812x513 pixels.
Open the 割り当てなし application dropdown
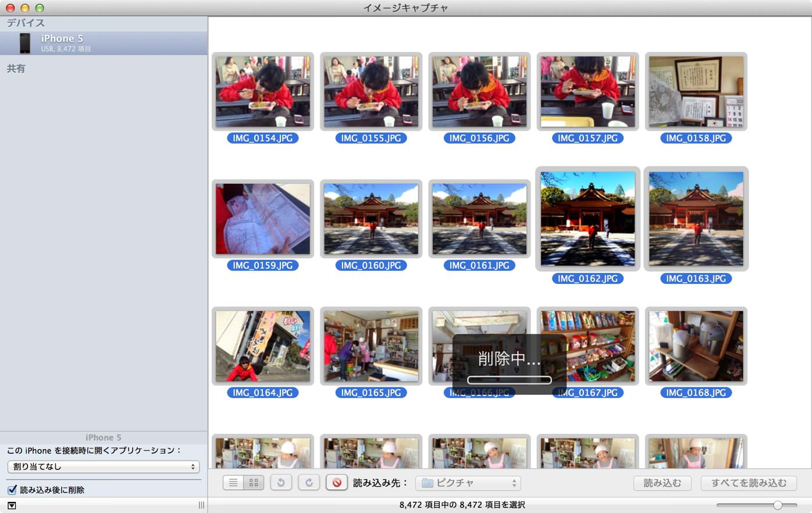104,466
